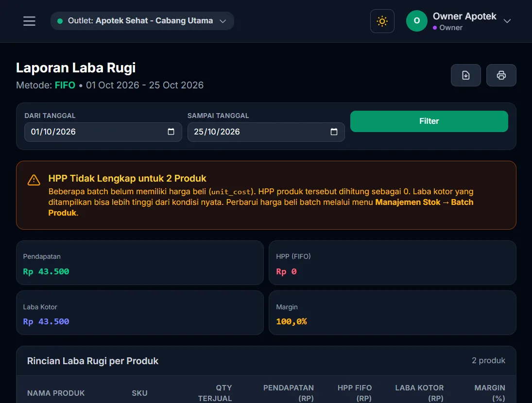
Task: Expand the Owner Apotek profile chevron
Action: tap(507, 21)
